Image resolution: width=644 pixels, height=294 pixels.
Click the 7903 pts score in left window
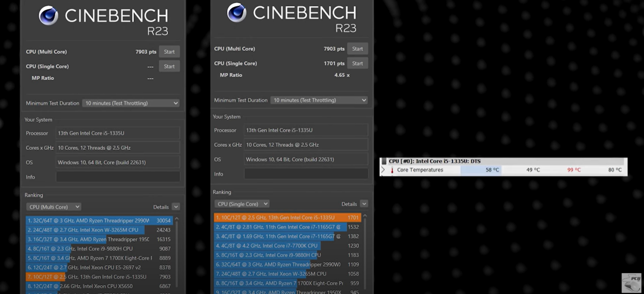(x=146, y=52)
